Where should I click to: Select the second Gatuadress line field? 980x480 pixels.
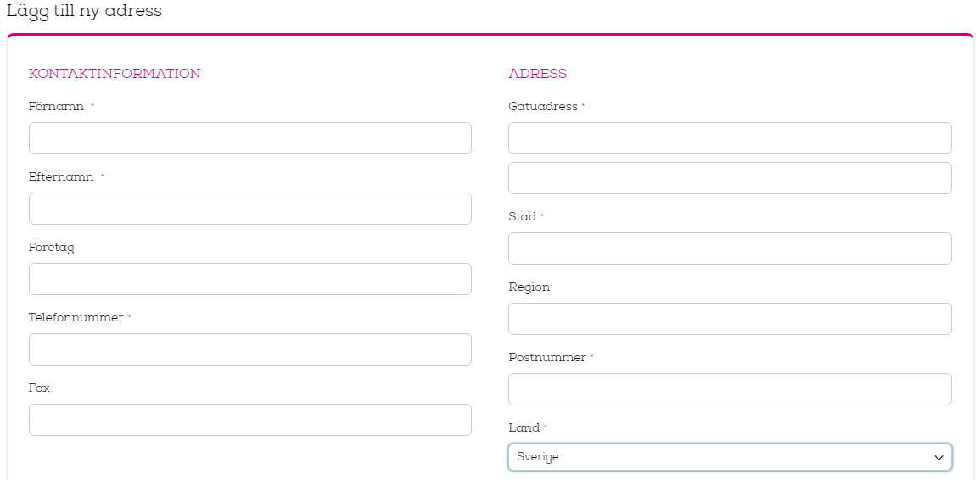point(730,178)
